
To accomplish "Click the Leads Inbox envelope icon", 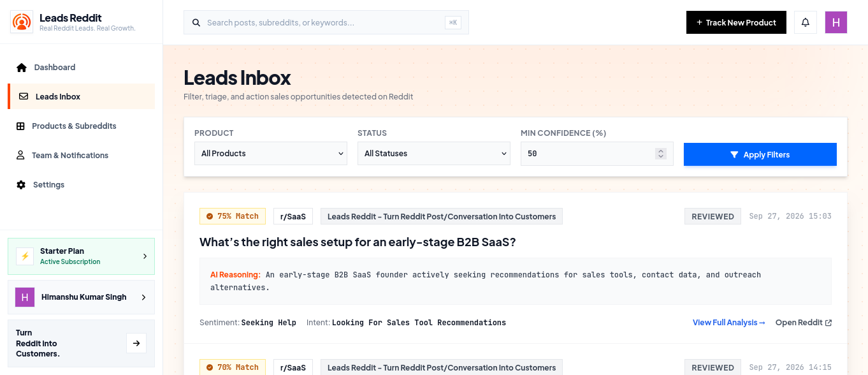I will pos(24,97).
